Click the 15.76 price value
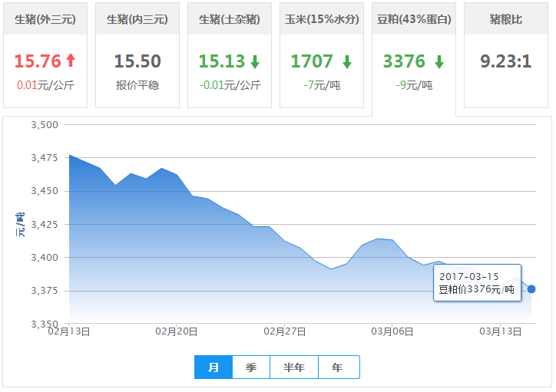This screenshot has width=556, height=392. pyautogui.click(x=38, y=61)
